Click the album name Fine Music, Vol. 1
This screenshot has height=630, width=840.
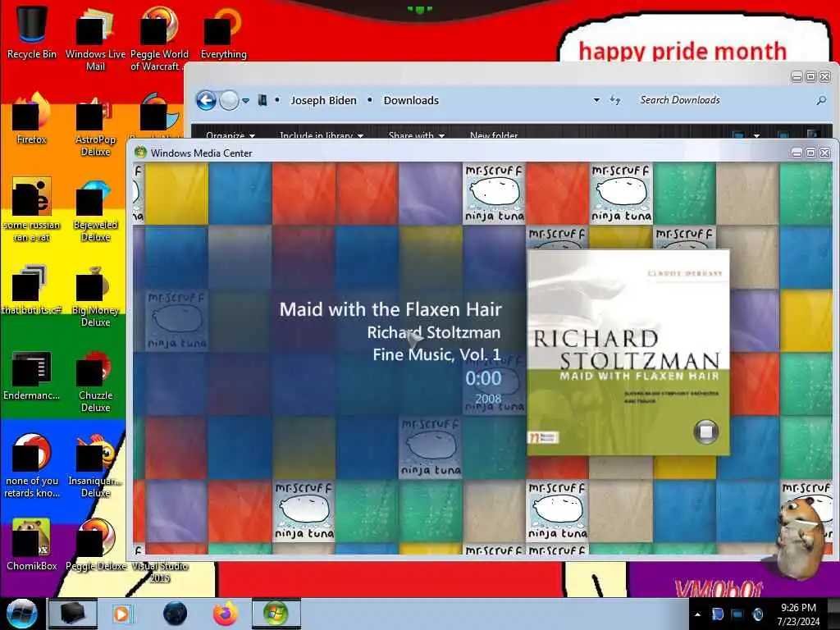click(436, 354)
